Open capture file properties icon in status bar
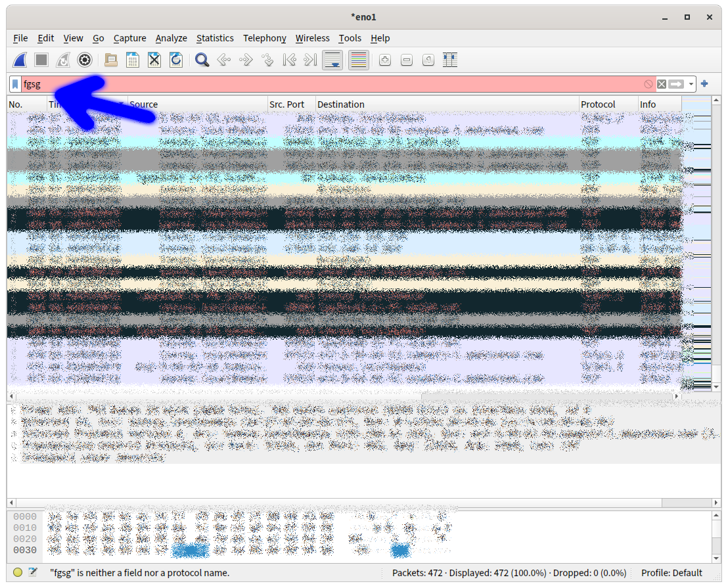Viewport: 728px width, 588px height. click(x=32, y=572)
